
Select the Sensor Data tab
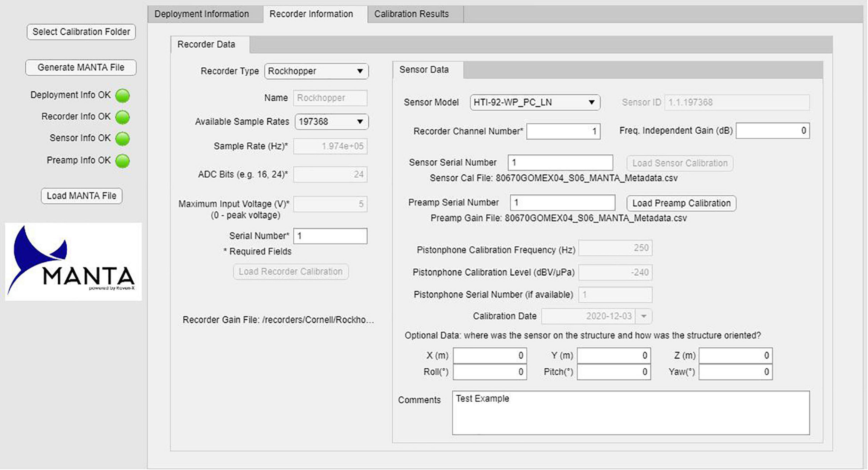click(x=424, y=70)
